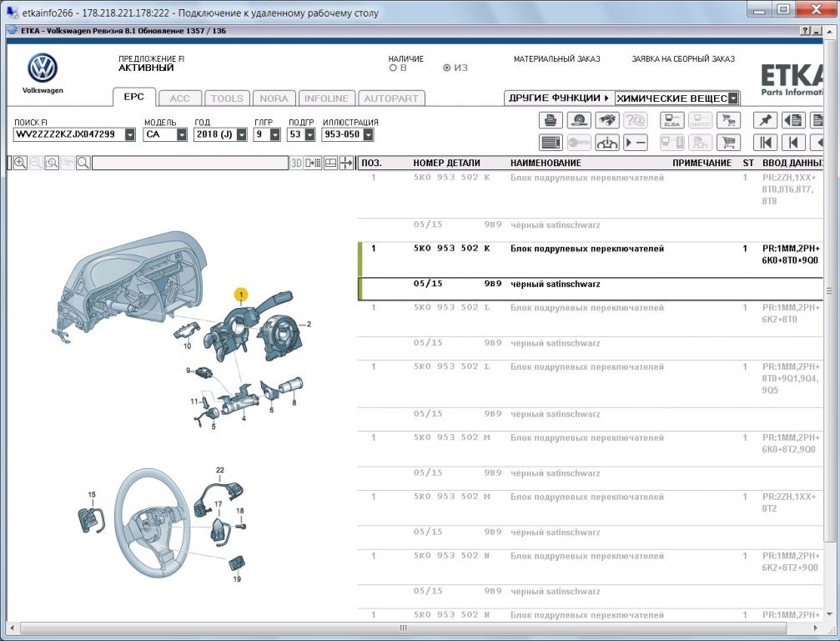Click callout 2 on the illustration
Viewport: 840px width, 641px height.
(309, 324)
